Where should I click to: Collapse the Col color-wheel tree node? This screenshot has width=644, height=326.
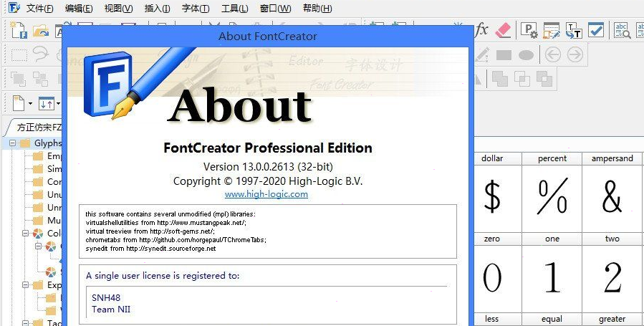[x=26, y=233]
